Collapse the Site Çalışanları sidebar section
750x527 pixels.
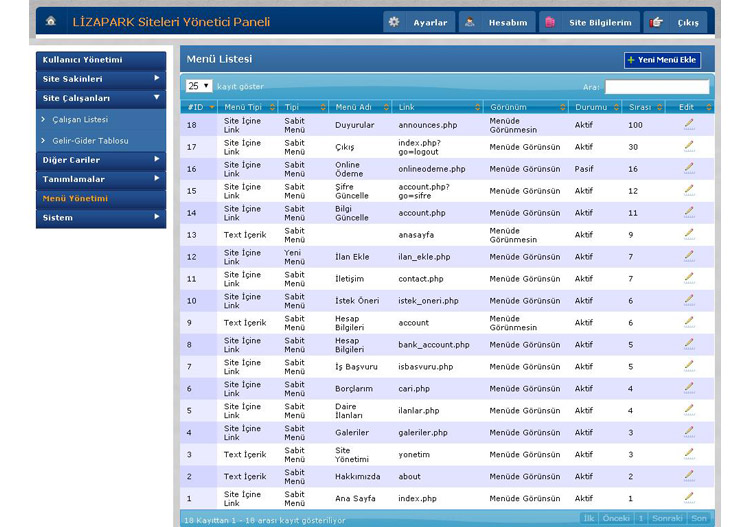coord(100,98)
